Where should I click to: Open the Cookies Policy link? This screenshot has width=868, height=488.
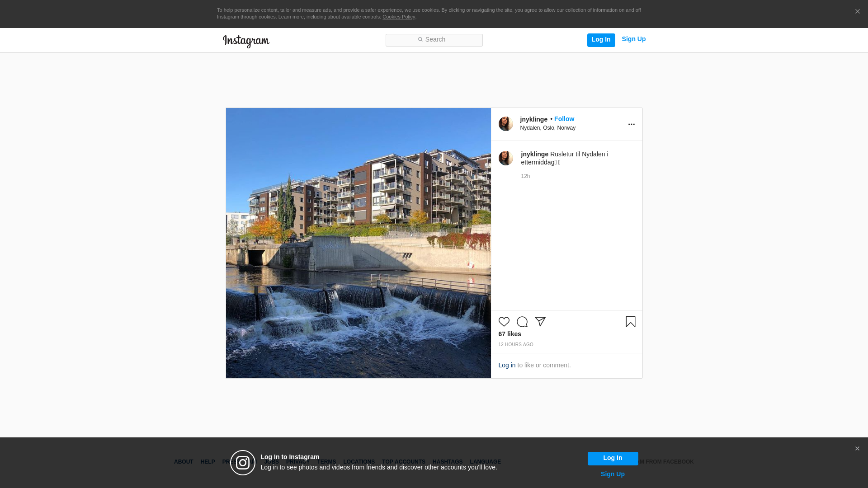[399, 17]
